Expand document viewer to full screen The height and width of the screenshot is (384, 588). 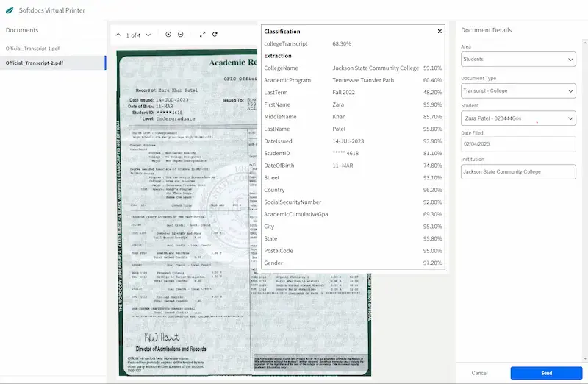tap(203, 34)
